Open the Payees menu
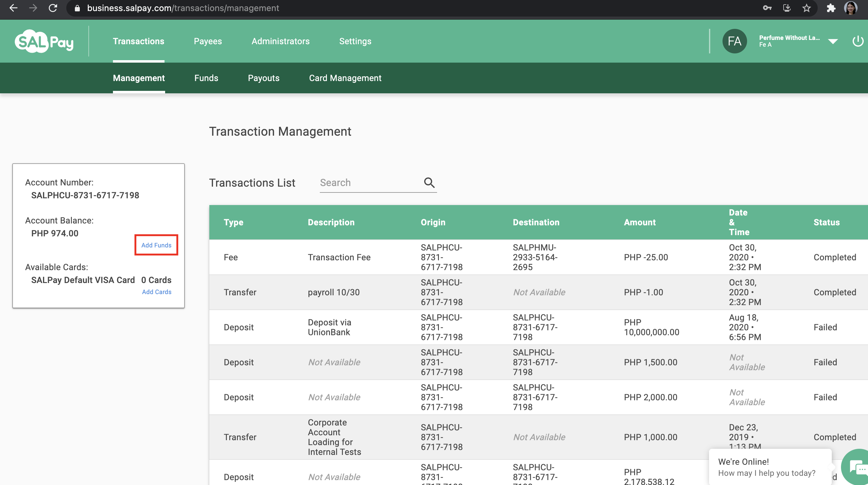This screenshot has width=868, height=485. click(207, 41)
